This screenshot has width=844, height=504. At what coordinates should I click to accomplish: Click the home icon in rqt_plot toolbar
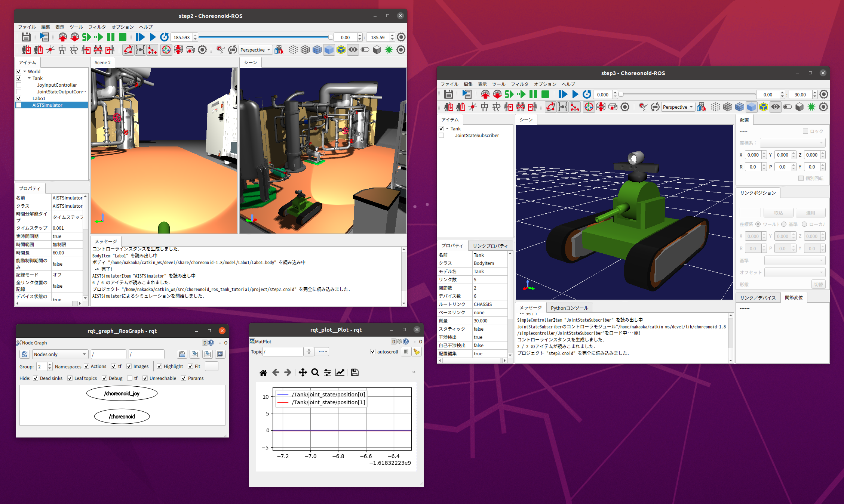[263, 372]
